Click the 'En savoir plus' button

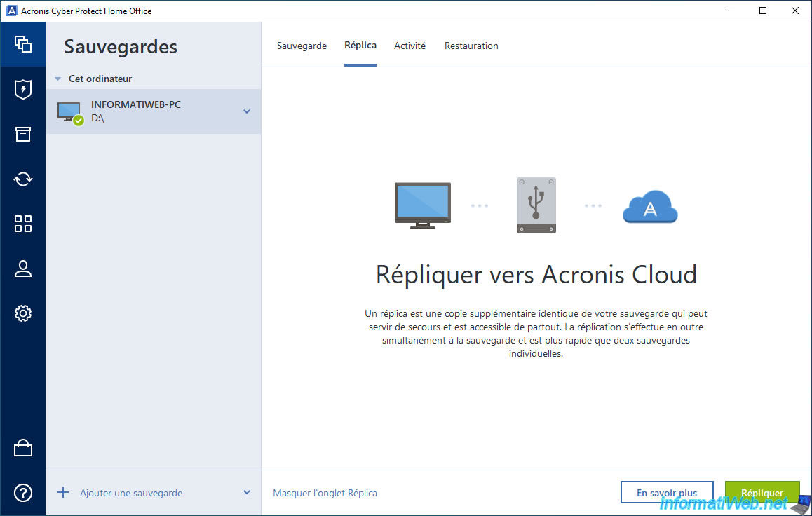pos(667,493)
